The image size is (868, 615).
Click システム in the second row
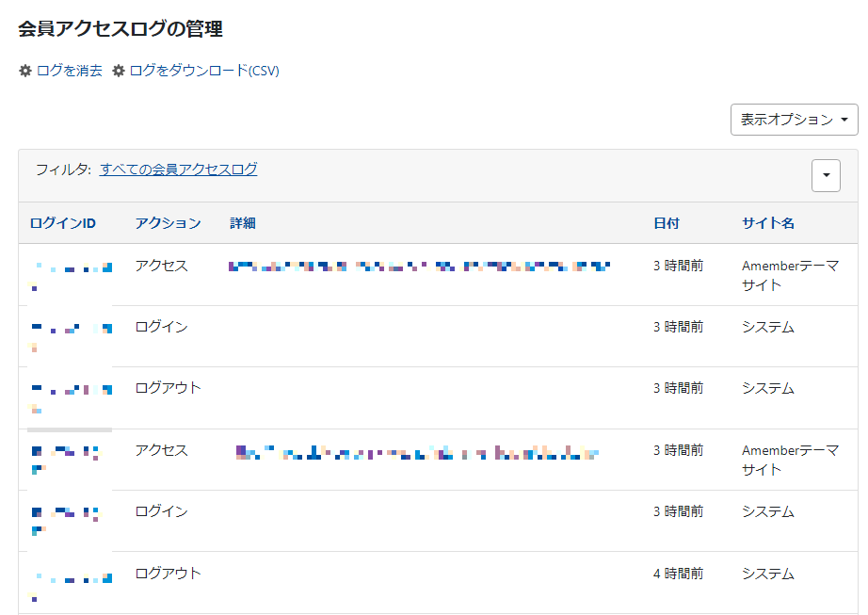coord(768,327)
